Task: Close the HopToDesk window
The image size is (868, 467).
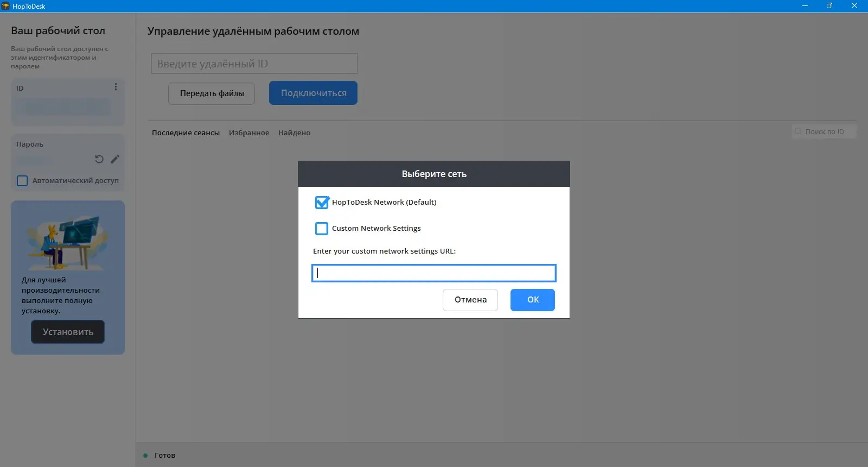Action: [x=854, y=6]
